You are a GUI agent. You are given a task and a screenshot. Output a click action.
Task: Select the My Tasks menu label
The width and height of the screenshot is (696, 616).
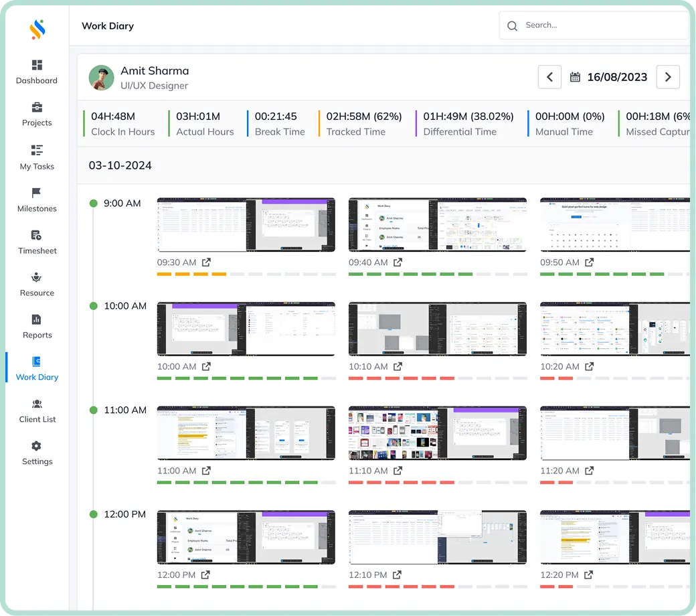pos(37,167)
